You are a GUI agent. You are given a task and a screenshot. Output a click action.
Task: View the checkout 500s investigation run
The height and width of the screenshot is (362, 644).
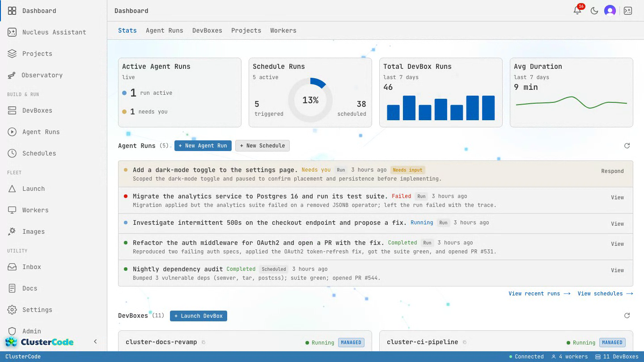coord(617,224)
